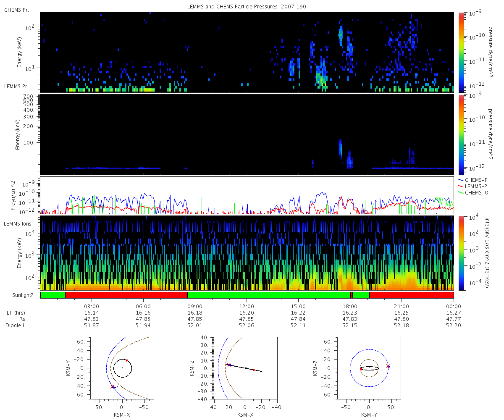Click the Dipole L row label
This screenshot has width=504, height=420.
(17, 325)
